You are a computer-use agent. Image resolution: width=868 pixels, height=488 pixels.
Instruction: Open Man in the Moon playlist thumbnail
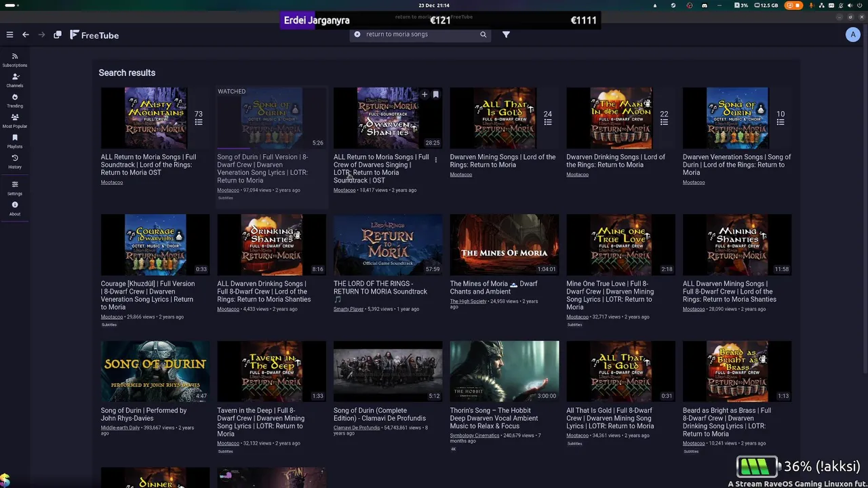620,118
